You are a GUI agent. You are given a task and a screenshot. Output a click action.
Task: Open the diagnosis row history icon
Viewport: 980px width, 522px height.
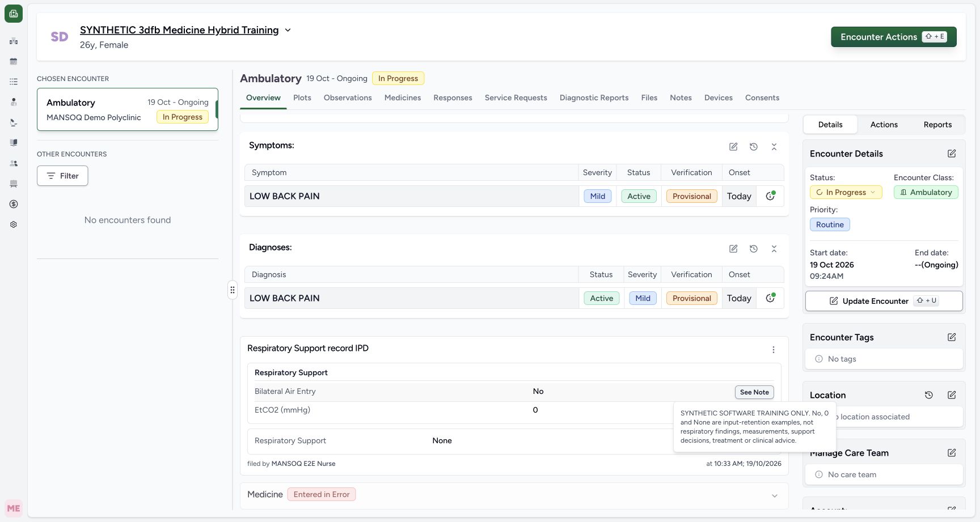tap(770, 298)
